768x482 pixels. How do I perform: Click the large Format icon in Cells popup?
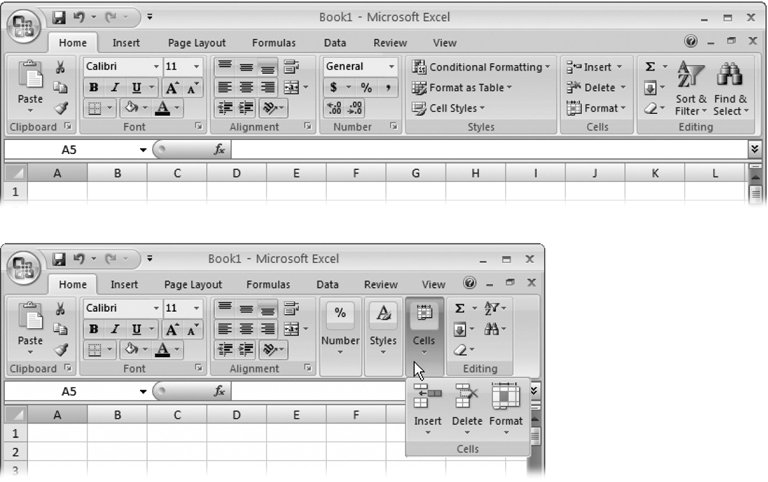tap(506, 406)
